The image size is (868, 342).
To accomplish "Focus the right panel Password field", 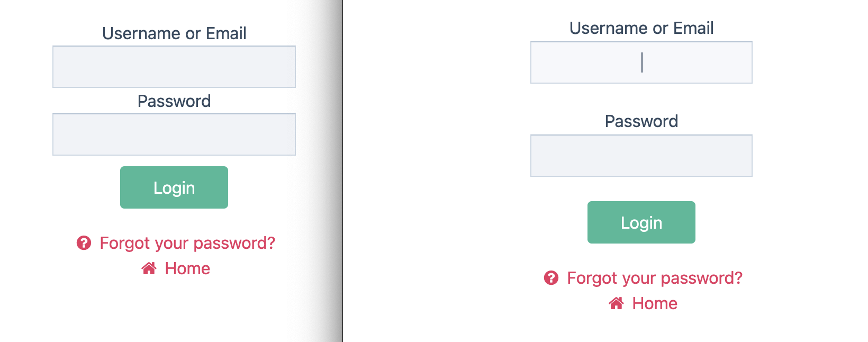I will pyautogui.click(x=641, y=156).
